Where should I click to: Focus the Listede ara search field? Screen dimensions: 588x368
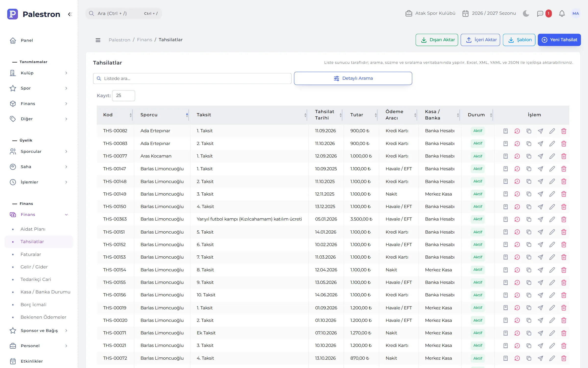[192, 79]
